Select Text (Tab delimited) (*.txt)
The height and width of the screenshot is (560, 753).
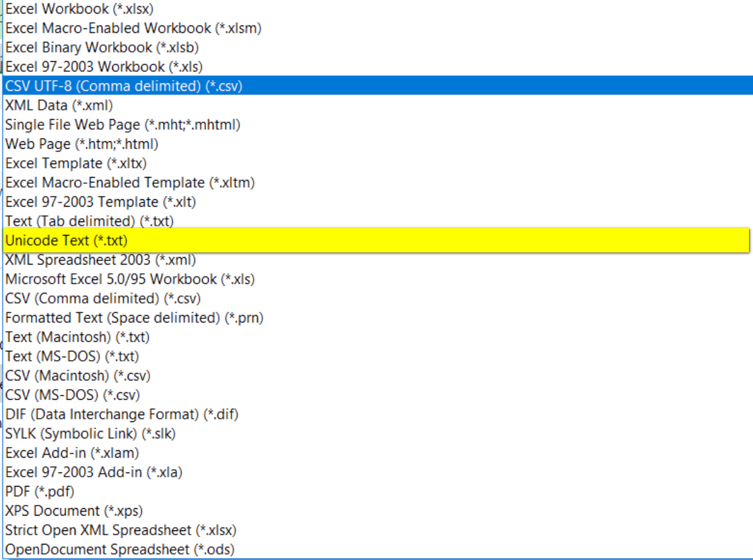(378, 221)
